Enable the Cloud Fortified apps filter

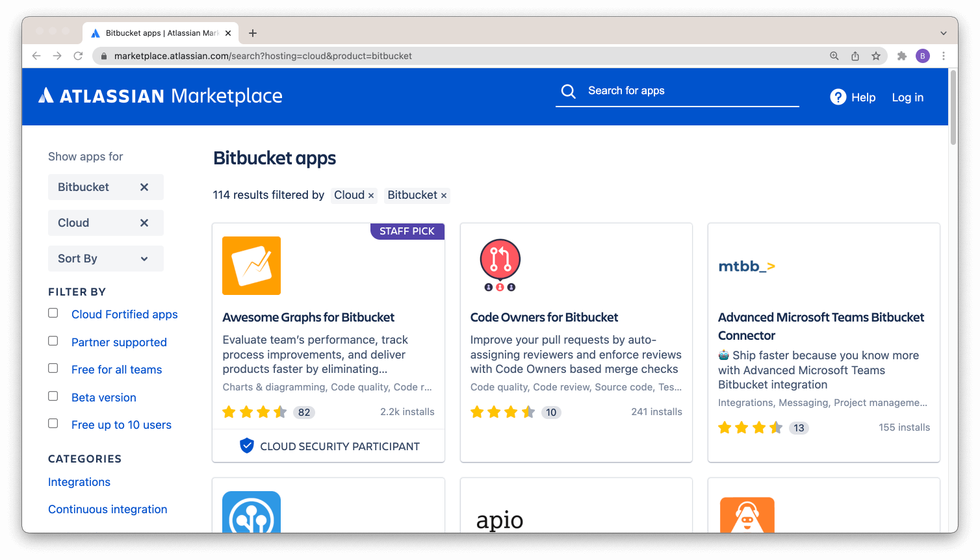point(53,312)
